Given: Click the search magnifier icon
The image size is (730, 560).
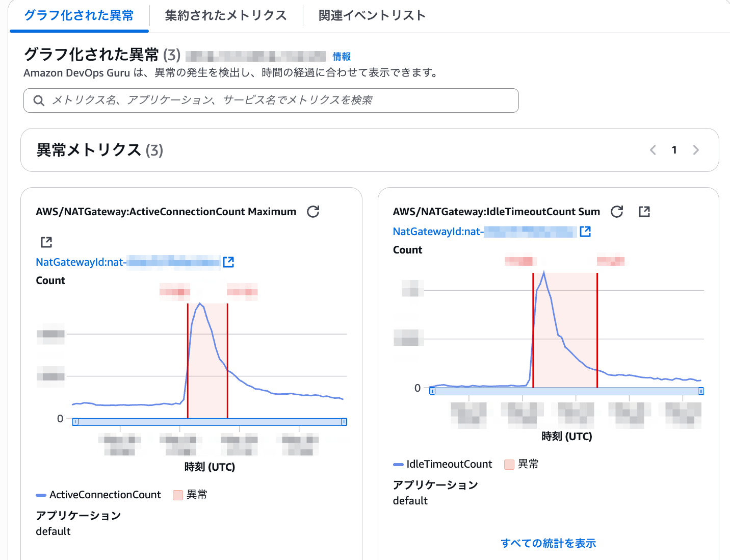Looking at the screenshot, I should tap(39, 100).
